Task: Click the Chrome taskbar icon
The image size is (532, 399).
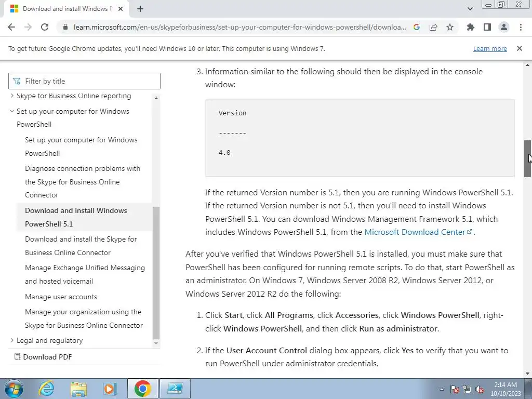Action: (x=142, y=389)
